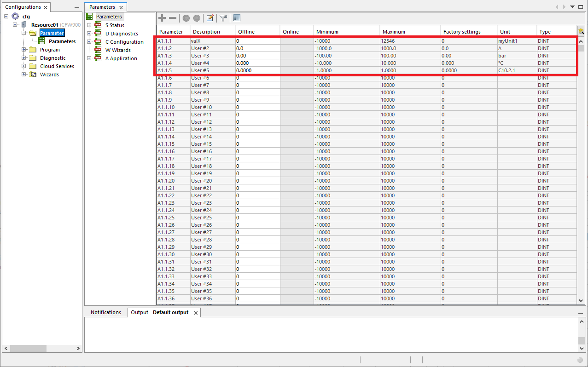The image size is (588, 367).
Task: Switch to the Notifications tab
Action: coord(106,312)
